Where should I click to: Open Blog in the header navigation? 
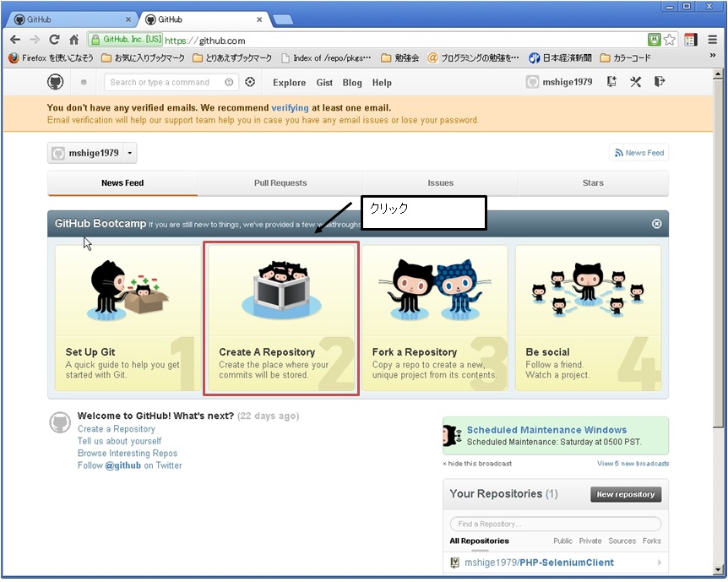[x=352, y=83]
